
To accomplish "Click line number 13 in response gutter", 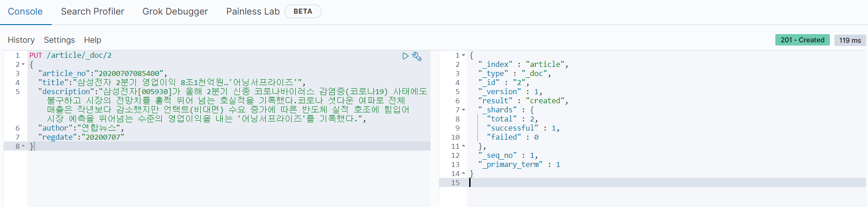I will coord(456,164).
